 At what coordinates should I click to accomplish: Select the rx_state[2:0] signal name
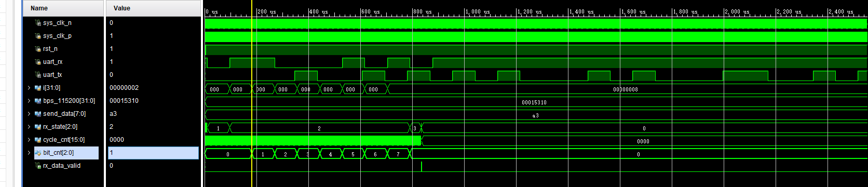[x=60, y=127]
